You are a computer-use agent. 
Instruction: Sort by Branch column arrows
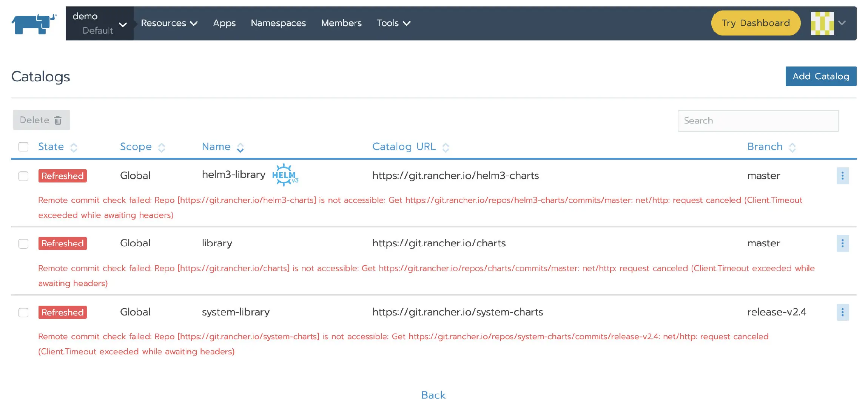(792, 147)
